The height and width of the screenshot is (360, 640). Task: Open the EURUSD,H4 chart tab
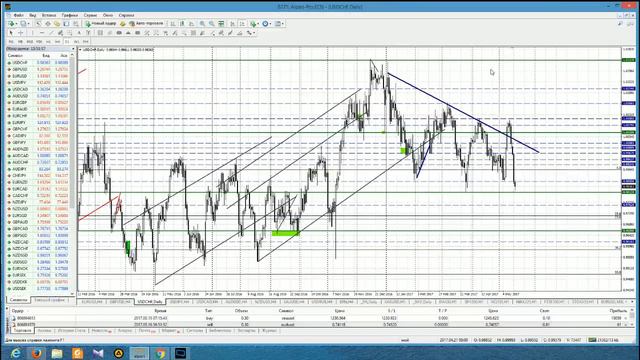click(x=92, y=302)
